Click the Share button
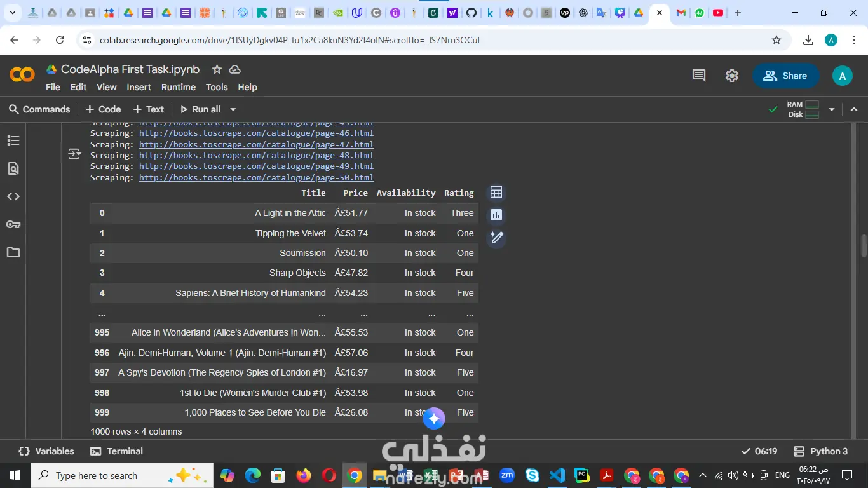The image size is (868, 488). [x=785, y=76]
